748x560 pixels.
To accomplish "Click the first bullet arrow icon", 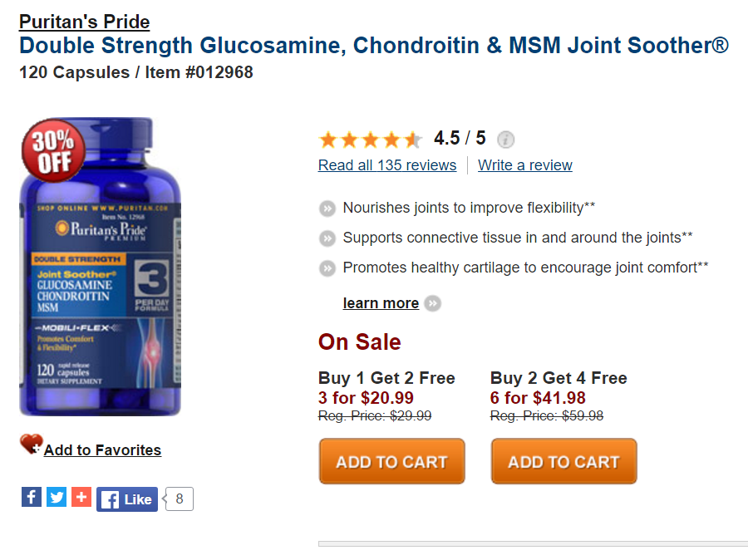I will [x=327, y=208].
